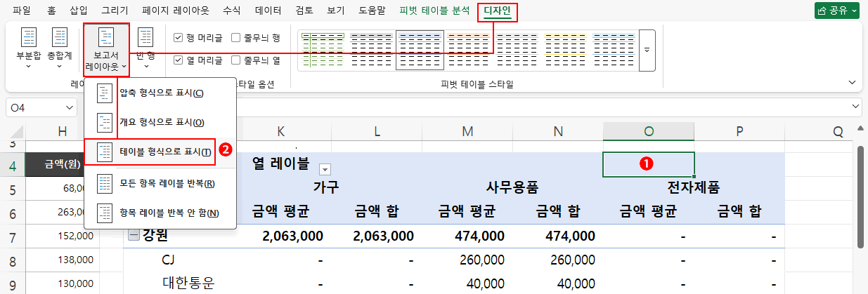
Task: Click the cell showing 263,000
Action: [x=63, y=213]
